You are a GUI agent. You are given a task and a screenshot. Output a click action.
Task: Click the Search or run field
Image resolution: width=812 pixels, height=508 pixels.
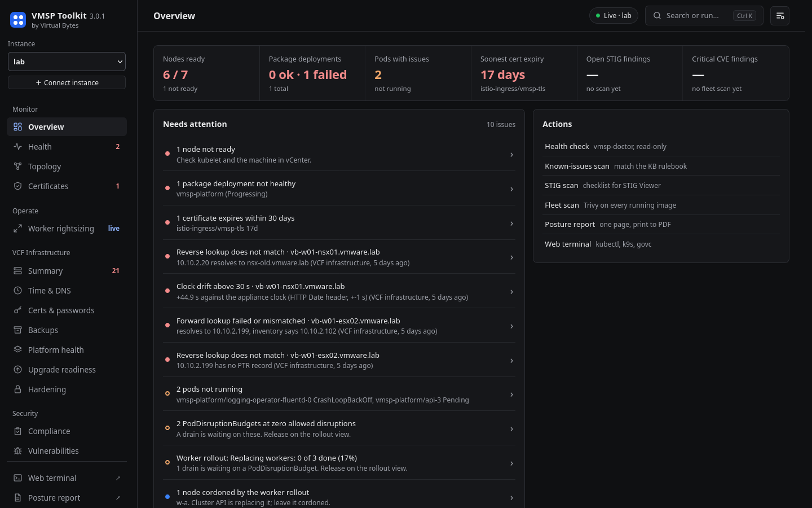(704, 16)
